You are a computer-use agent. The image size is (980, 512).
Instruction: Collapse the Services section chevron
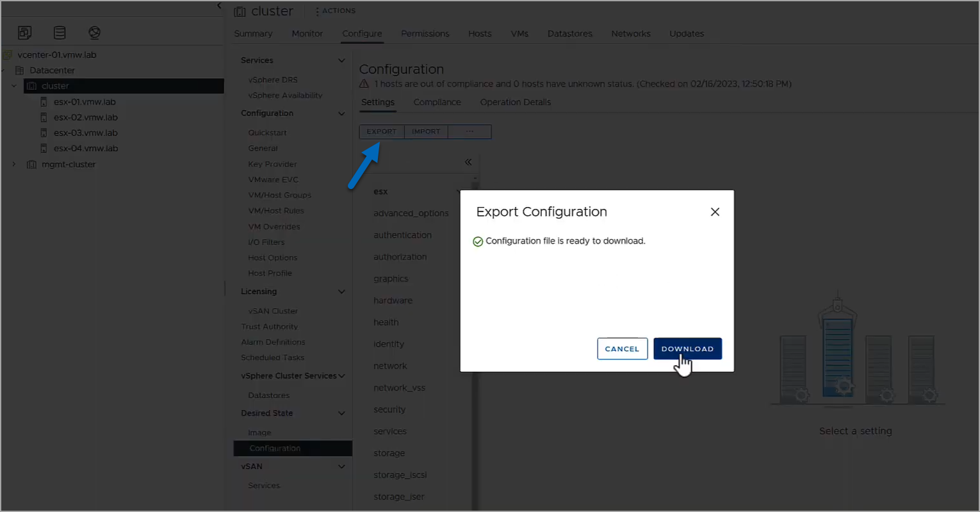pos(341,61)
